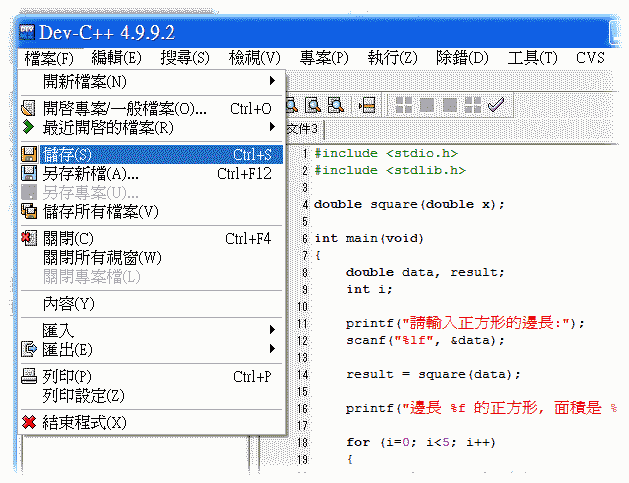Viewport: 629px width, 483px height.
Task: Expand the 開新檔案(N) submenu arrow
Action: click(x=272, y=81)
